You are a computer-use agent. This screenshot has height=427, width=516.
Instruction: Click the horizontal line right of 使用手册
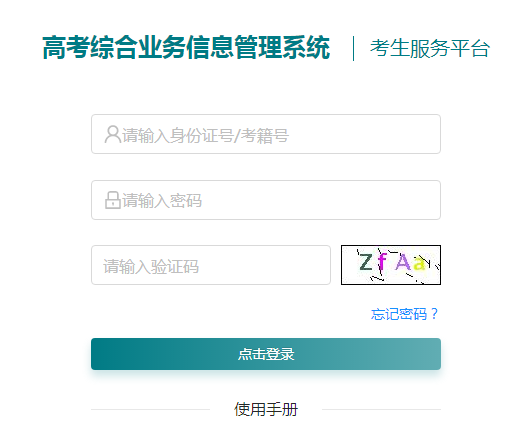click(x=381, y=409)
